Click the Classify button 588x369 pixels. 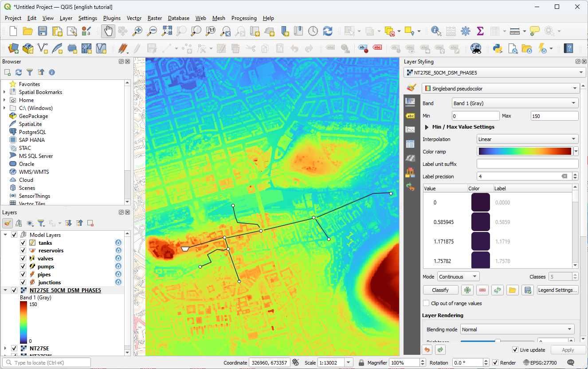(x=440, y=290)
